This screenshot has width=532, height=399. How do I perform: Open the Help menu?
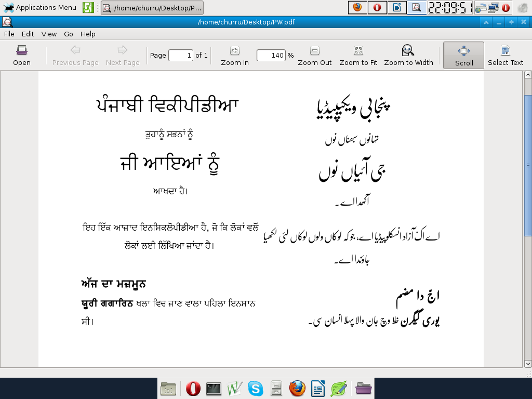pos(88,34)
